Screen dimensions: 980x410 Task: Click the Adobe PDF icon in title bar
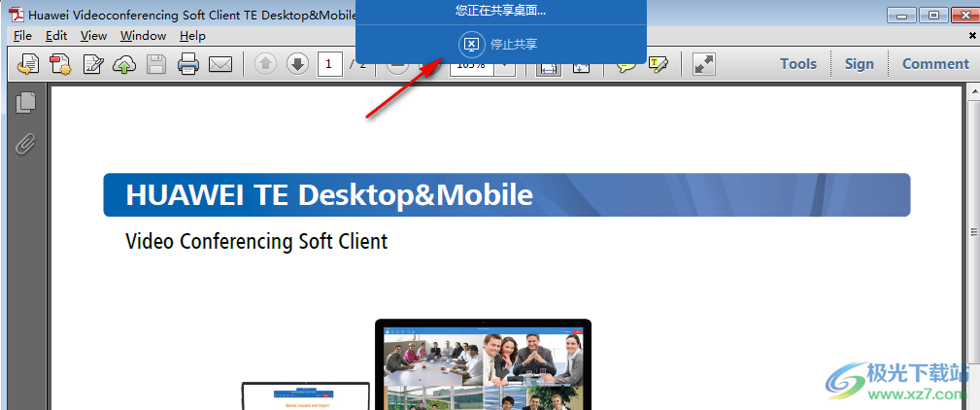pyautogui.click(x=16, y=14)
